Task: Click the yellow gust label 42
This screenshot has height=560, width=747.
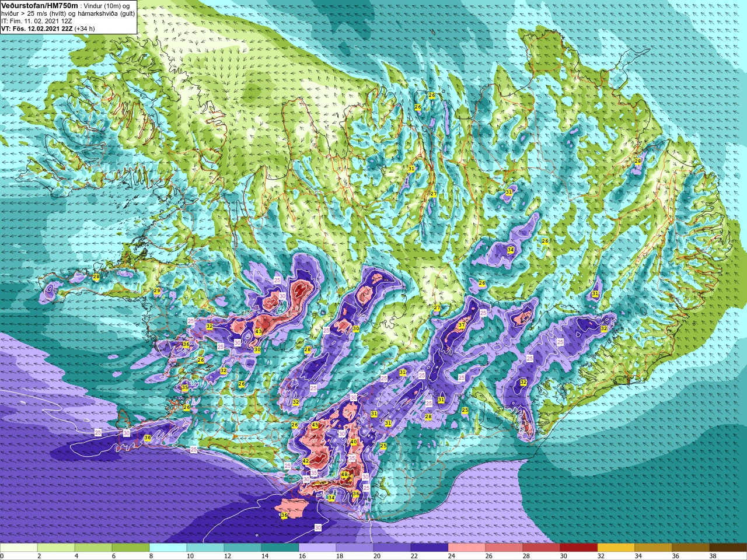Action: pyautogui.click(x=305, y=461)
